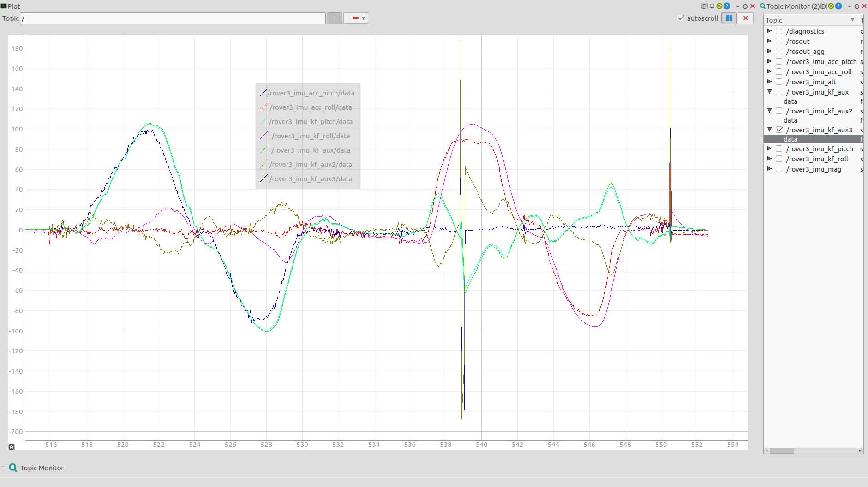868x487 pixels.
Task: Collapse the /rover3_imu_kf_aux2 topic
Action: pos(769,111)
